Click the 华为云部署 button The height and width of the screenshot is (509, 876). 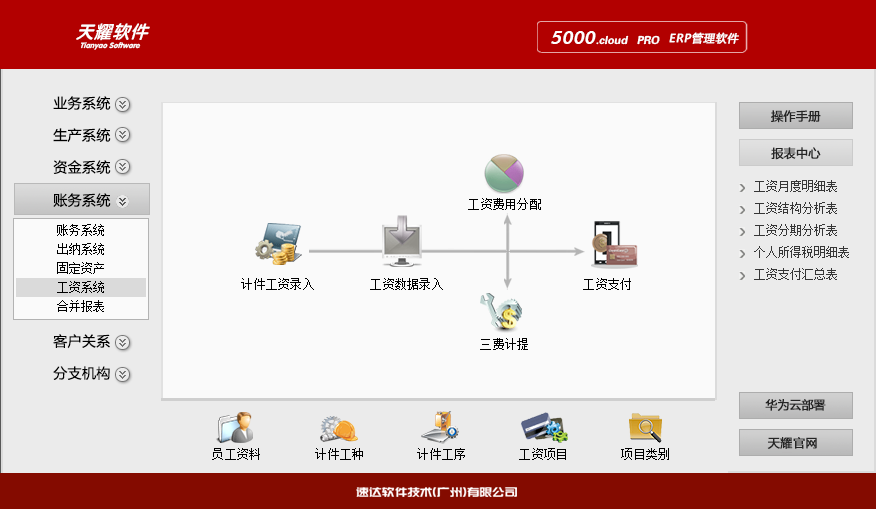click(796, 405)
